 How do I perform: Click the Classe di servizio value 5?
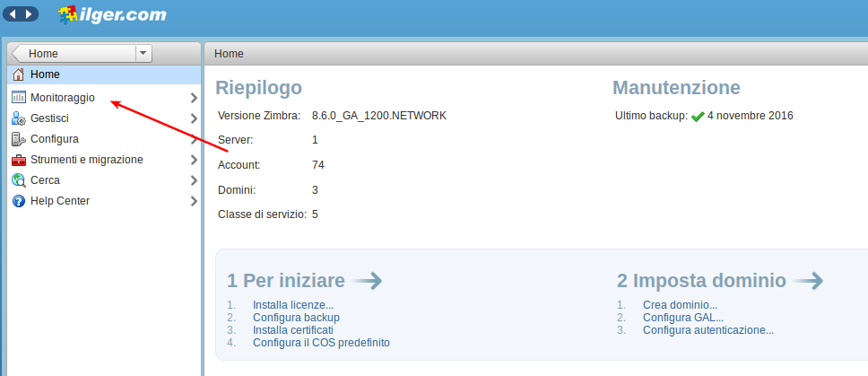pyautogui.click(x=315, y=214)
